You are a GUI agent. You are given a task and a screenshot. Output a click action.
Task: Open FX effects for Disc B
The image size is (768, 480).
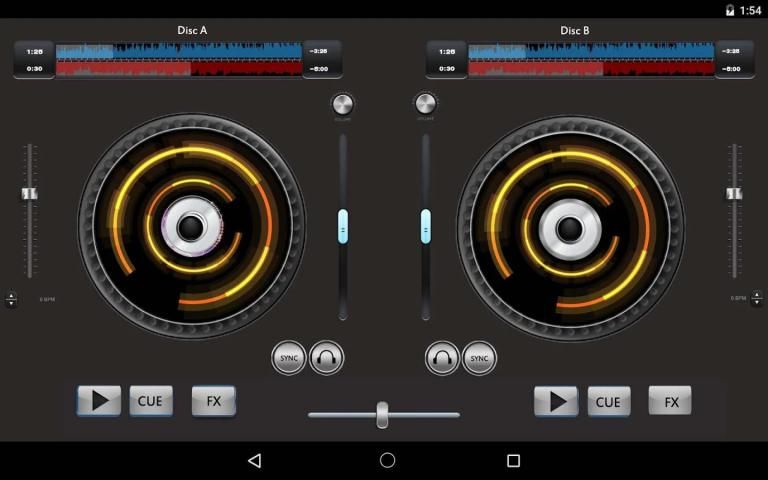pyautogui.click(x=670, y=401)
